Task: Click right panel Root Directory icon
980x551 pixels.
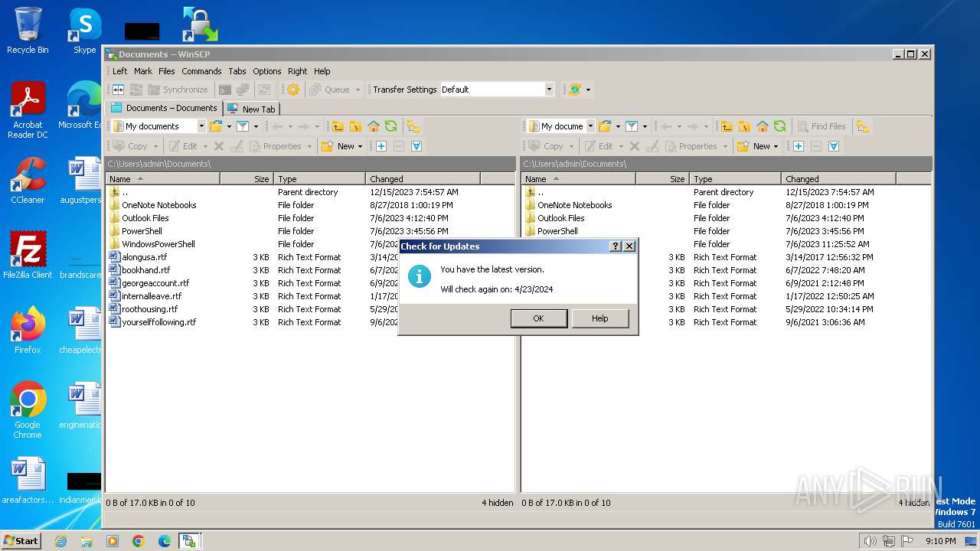Action: tap(744, 126)
